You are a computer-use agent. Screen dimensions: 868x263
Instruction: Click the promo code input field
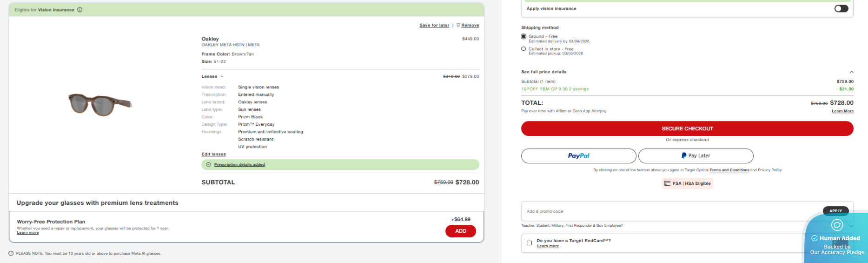click(x=669, y=211)
